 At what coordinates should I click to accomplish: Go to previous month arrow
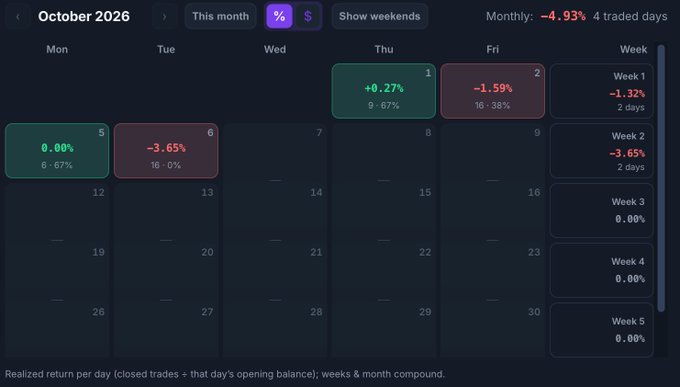tap(17, 16)
